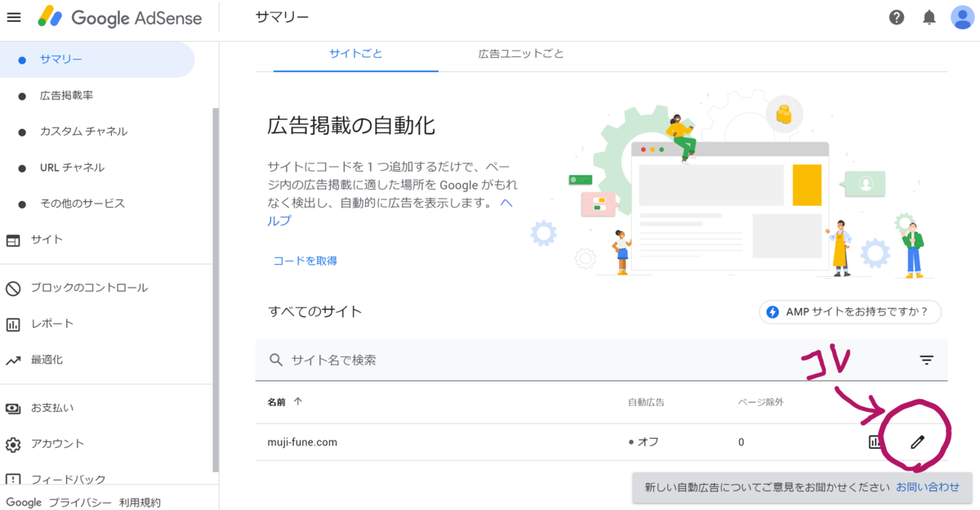Click the ページ除外 column header
The width and height of the screenshot is (980, 510).
point(760,402)
